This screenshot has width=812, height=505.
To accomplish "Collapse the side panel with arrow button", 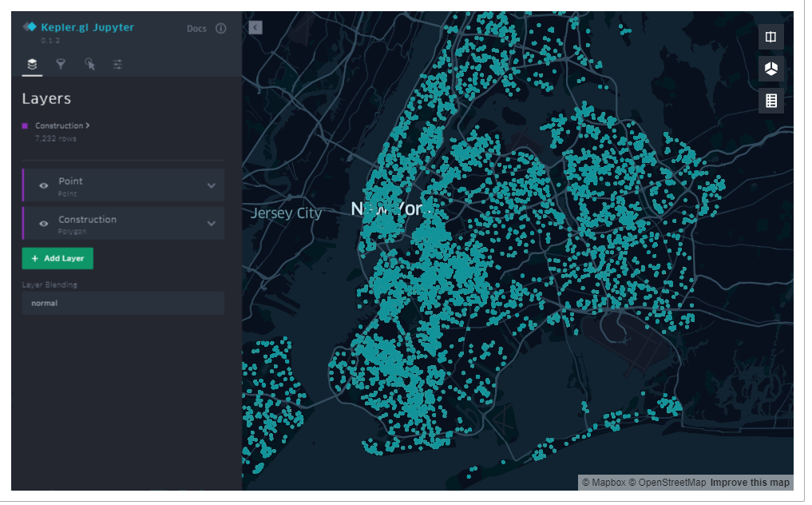I will click(x=255, y=27).
